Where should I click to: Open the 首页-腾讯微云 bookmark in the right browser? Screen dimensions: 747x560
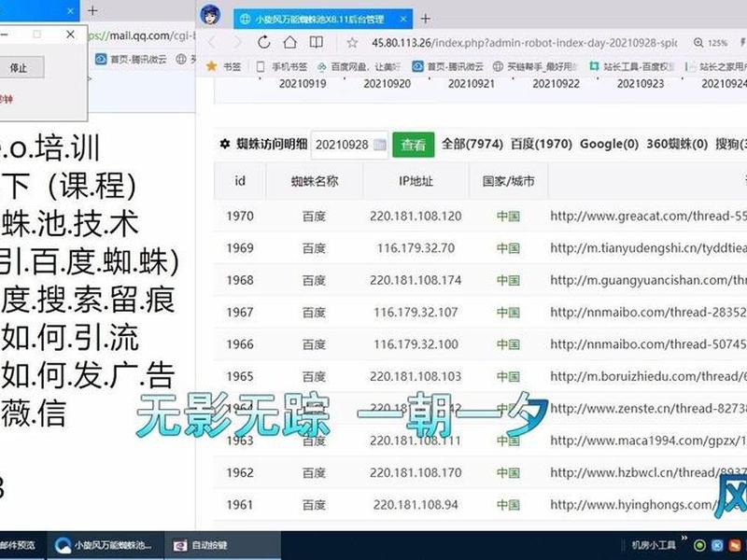[447, 66]
